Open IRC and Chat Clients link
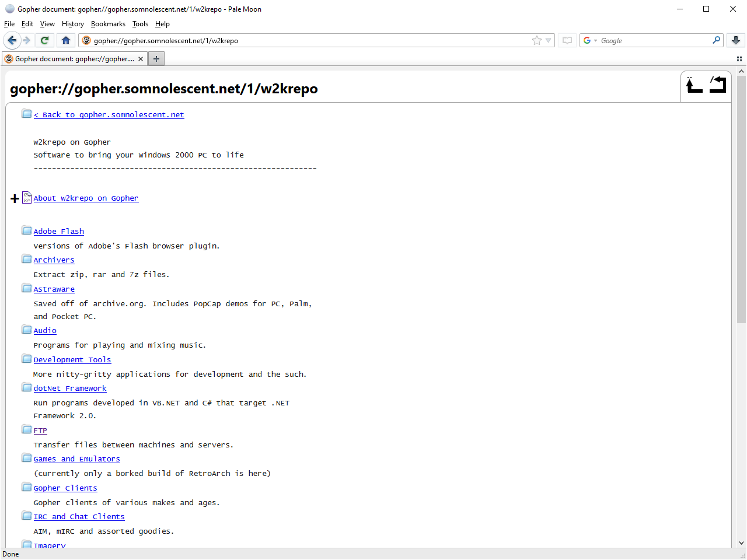 [x=79, y=517]
